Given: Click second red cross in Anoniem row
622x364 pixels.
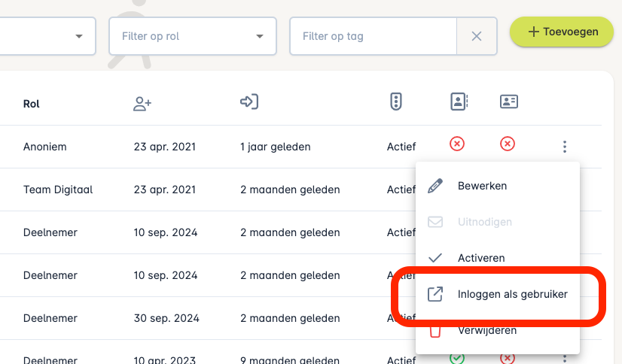Looking at the screenshot, I should point(508,144).
